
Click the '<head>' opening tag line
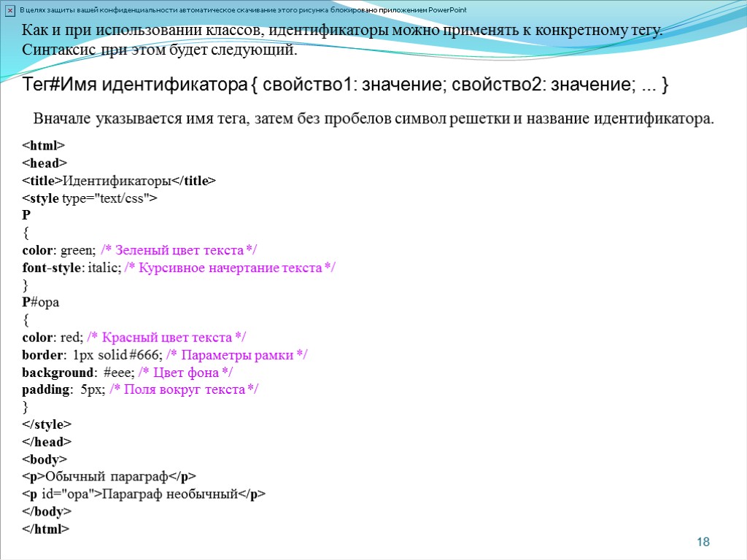44,163
